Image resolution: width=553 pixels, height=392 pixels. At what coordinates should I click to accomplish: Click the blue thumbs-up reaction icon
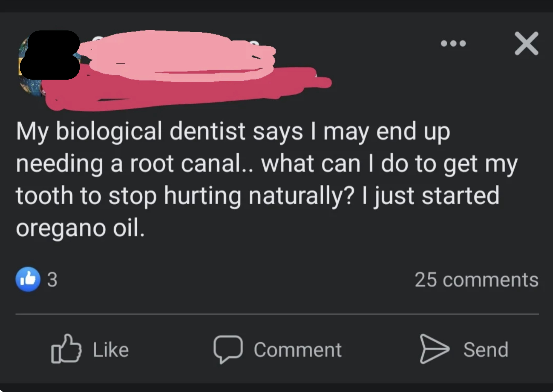tap(28, 279)
